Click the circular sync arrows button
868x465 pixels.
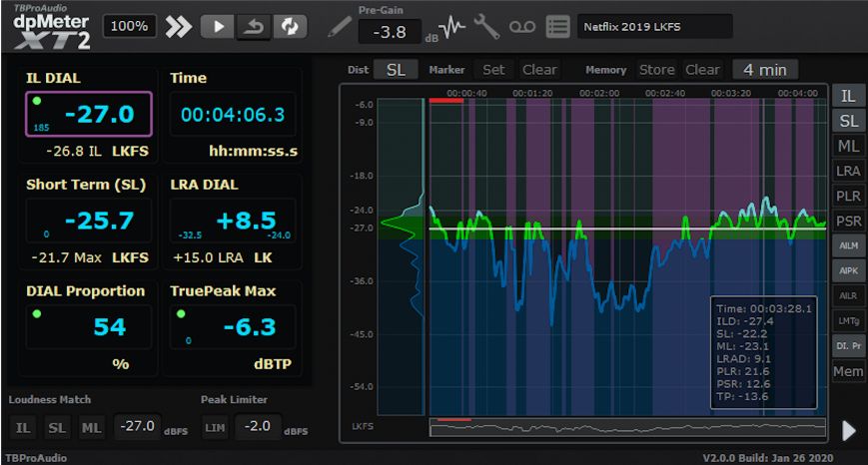click(x=290, y=27)
